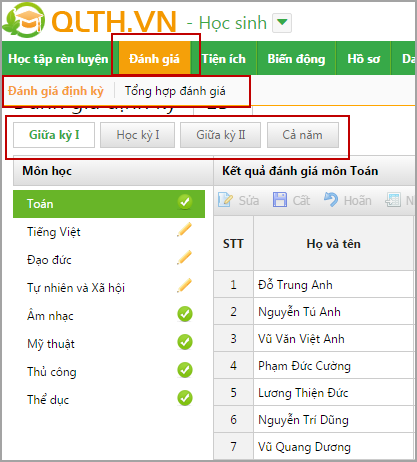
Task: Select the Cả năm period button
Action: tap(303, 135)
